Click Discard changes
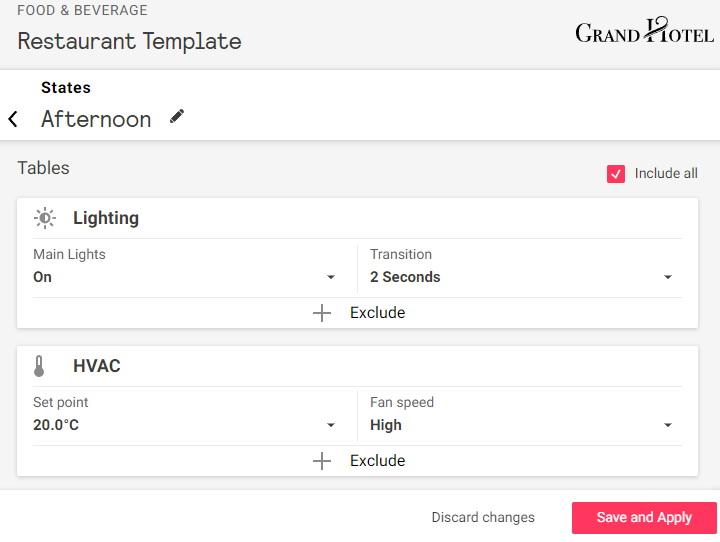The image size is (720, 542). click(x=483, y=518)
